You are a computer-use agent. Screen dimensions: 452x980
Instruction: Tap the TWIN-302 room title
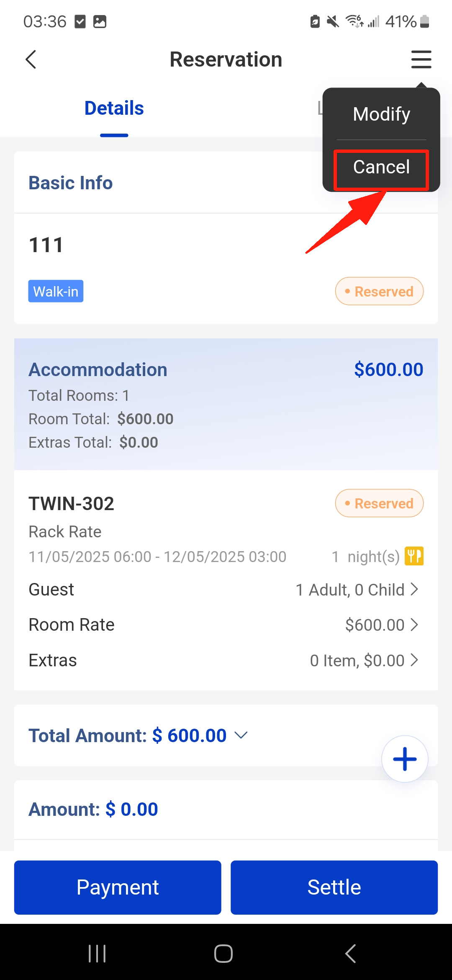(72, 503)
